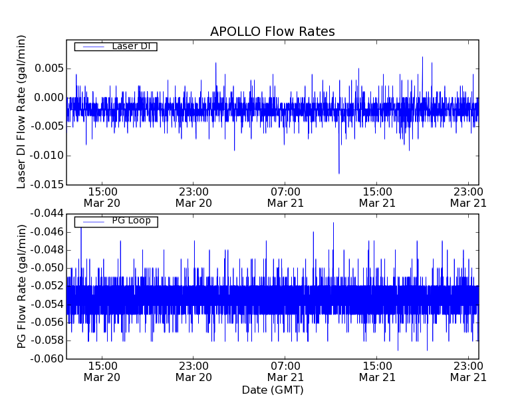Click the "PG Flow Rate (gal/min)" axis label

(22, 286)
